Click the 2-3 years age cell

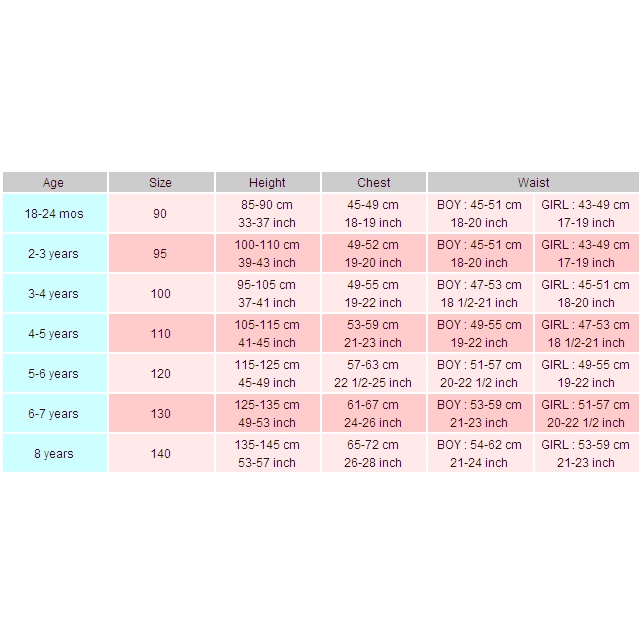[54, 254]
